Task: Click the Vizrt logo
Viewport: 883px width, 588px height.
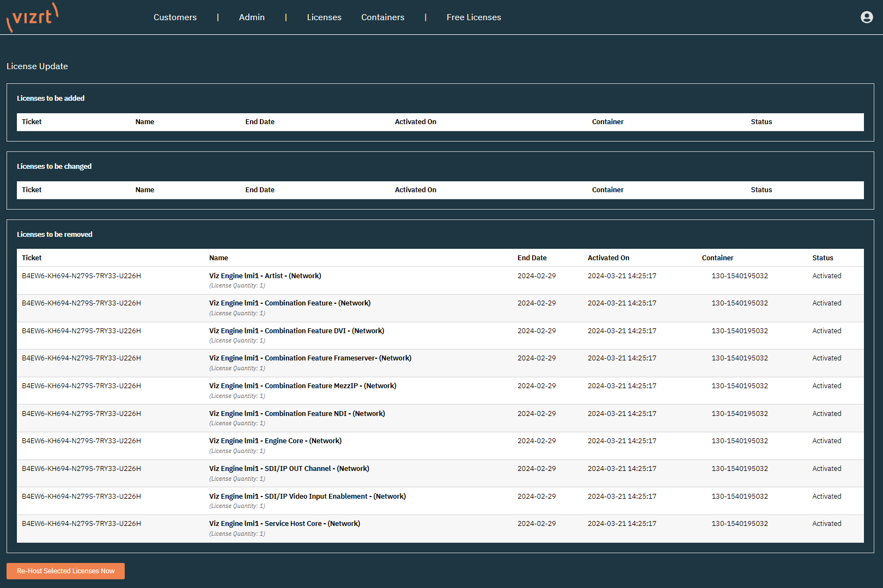Action: click(33, 17)
